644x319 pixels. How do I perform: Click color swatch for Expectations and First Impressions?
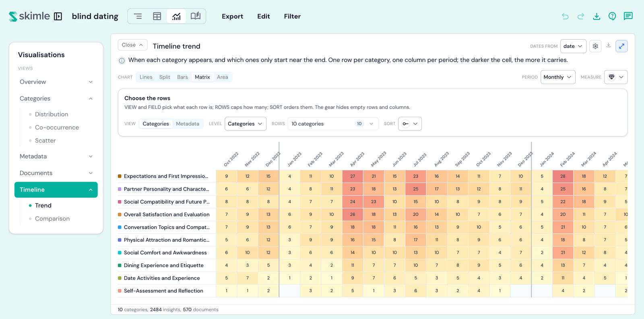[x=120, y=176]
